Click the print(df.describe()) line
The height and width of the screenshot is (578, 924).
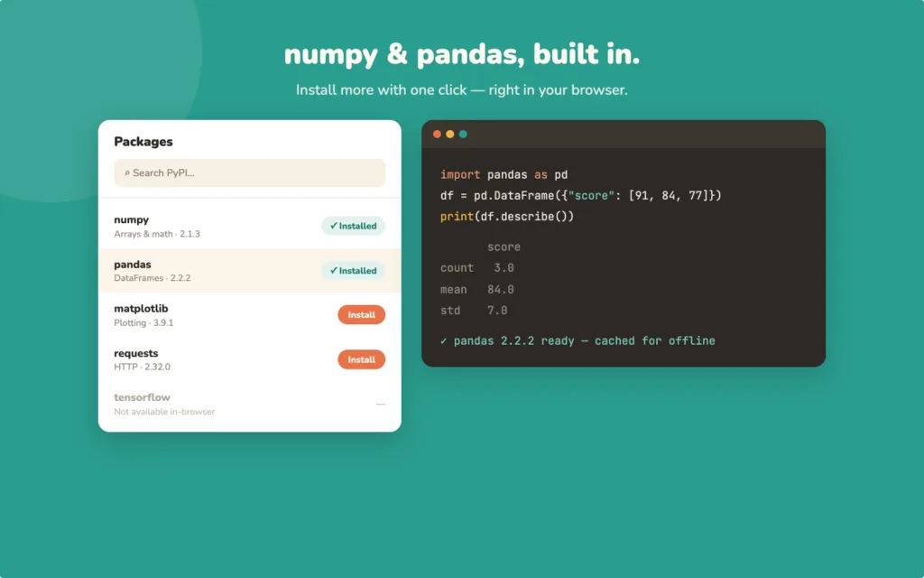pyautogui.click(x=507, y=217)
